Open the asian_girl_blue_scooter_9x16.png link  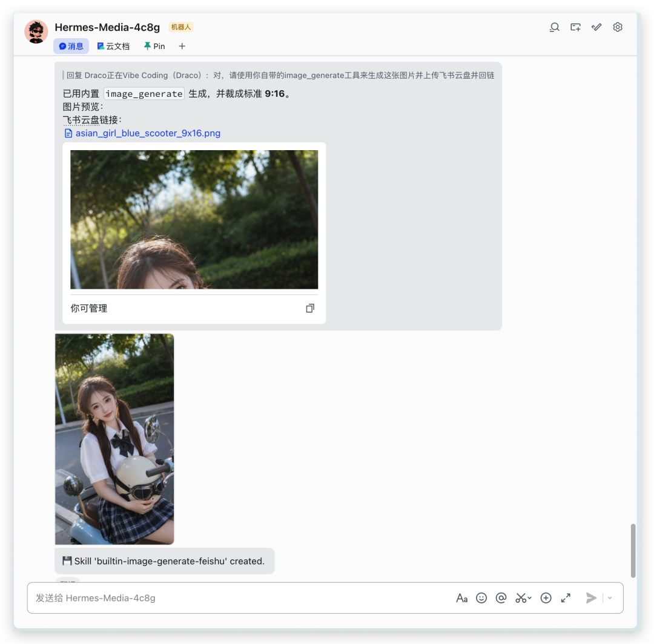[148, 133]
